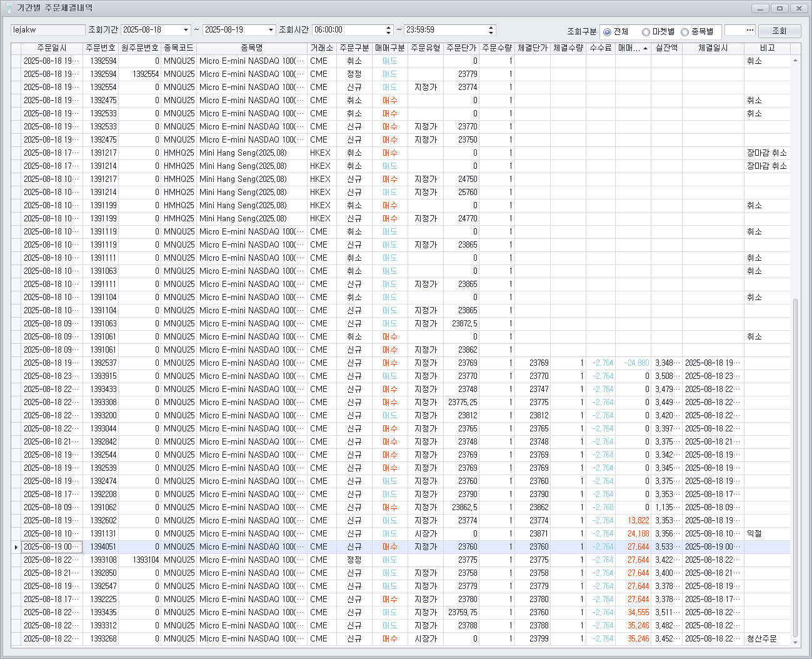Click the window title icon 기간별 주문체결내역
This screenshot has width=812, height=659.
point(9,8)
